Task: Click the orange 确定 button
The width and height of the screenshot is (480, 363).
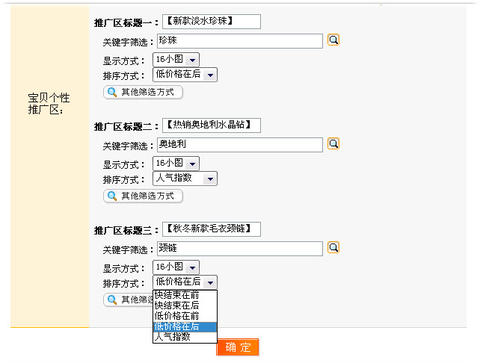Action: (238, 347)
